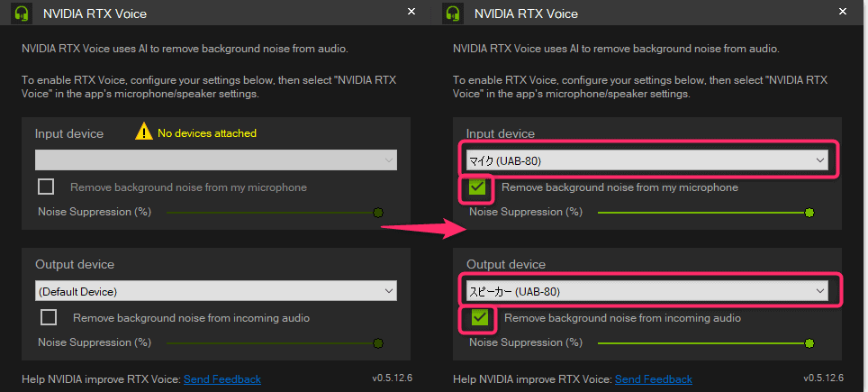Viewport: 868px width, 392px height.
Task: Expand the スピーカー (UAB-80) output device dropdown
Action: click(646, 291)
